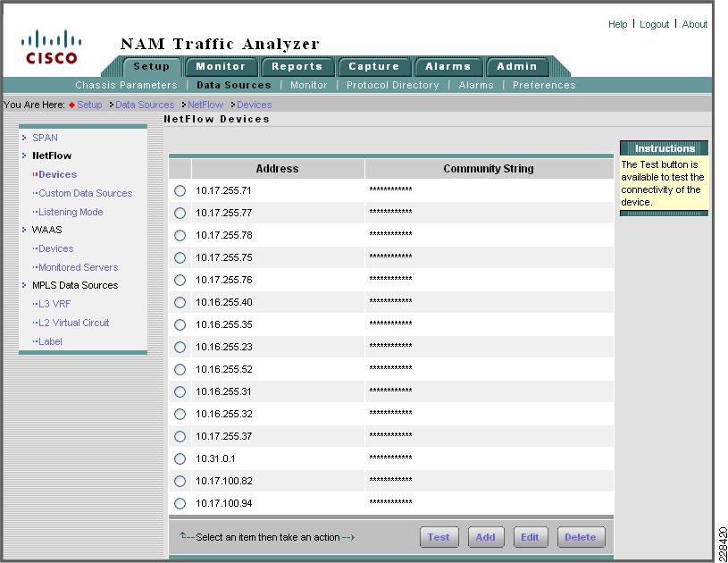Open Preferences submenu item

(544, 85)
